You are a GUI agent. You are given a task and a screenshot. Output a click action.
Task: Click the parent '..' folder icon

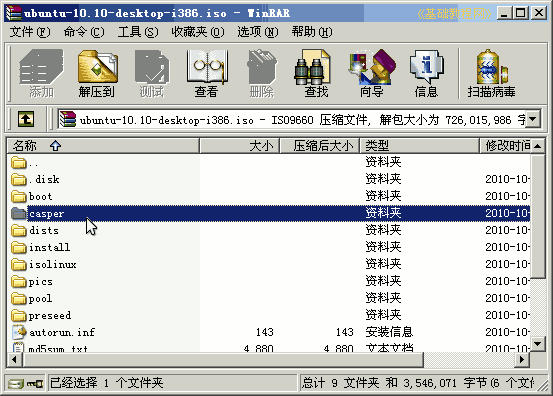[19, 163]
